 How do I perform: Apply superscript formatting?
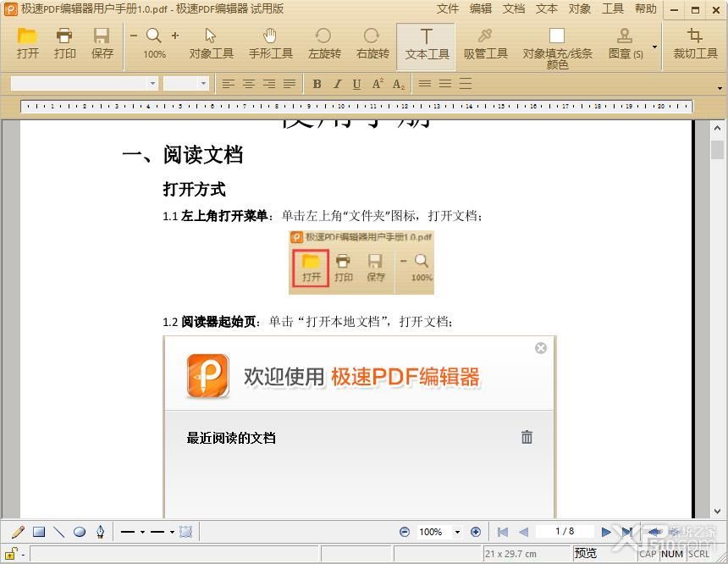[x=378, y=84]
